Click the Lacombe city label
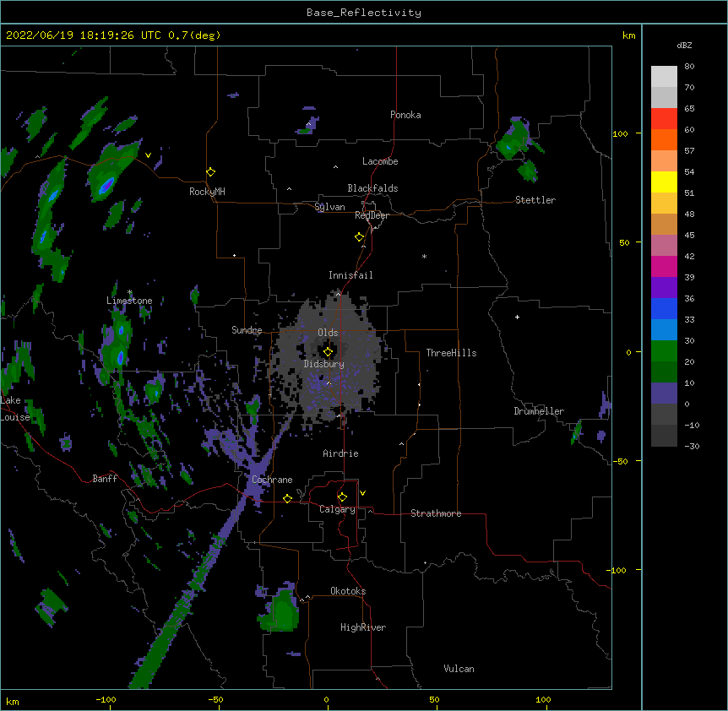 380,161
